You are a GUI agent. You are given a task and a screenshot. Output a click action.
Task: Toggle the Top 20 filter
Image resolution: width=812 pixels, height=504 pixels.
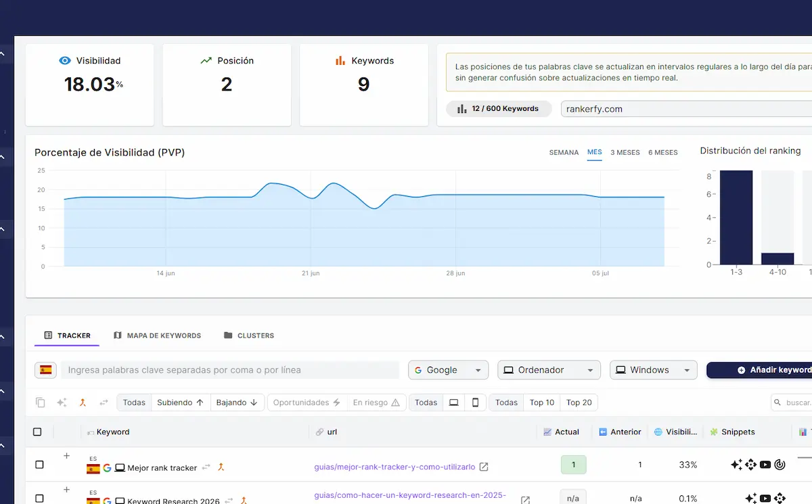click(579, 403)
